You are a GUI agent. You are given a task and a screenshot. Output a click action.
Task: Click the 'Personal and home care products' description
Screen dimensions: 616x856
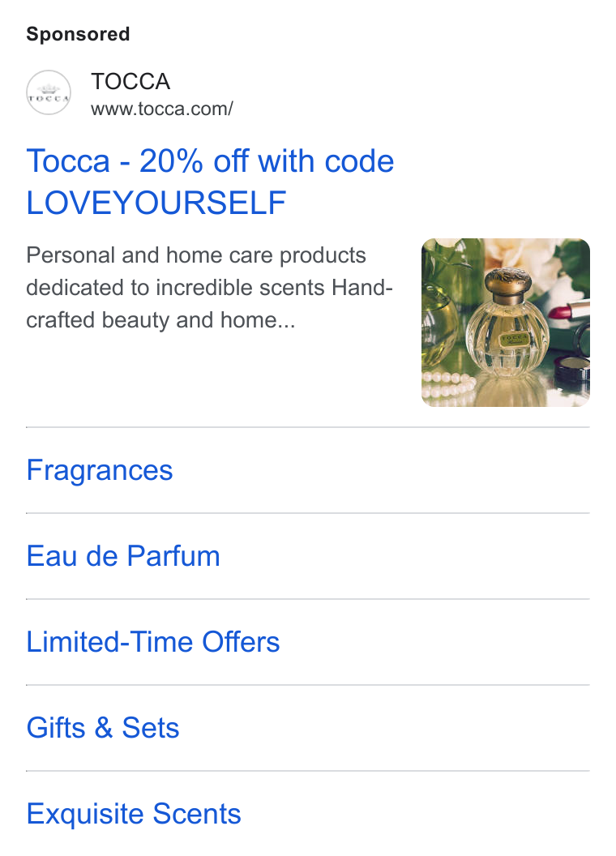[x=196, y=255]
